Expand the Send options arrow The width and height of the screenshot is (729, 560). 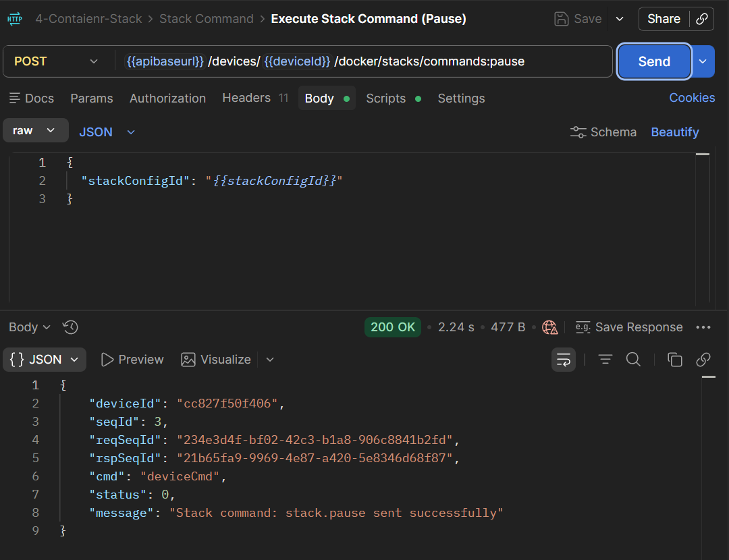pos(703,61)
